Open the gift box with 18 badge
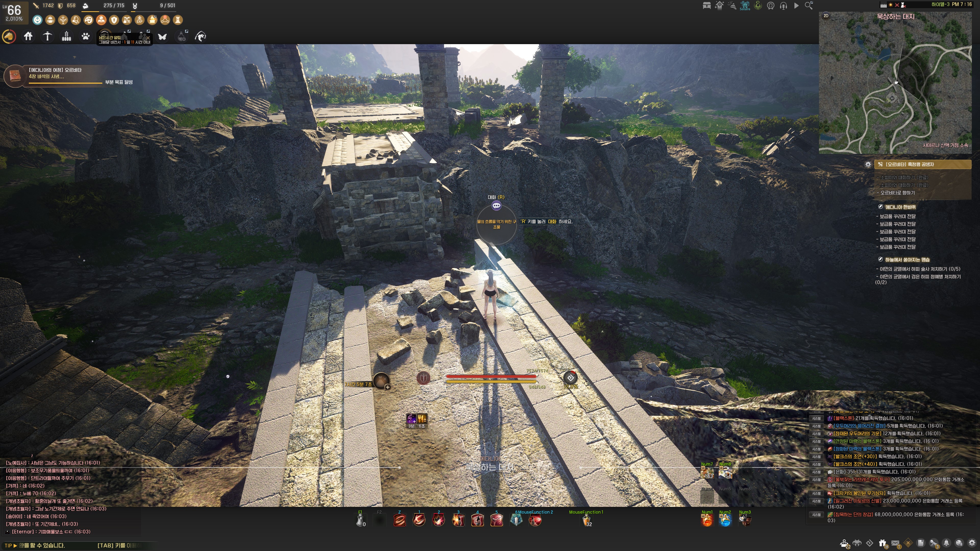Viewport: 980px width, 551px height. point(883,543)
